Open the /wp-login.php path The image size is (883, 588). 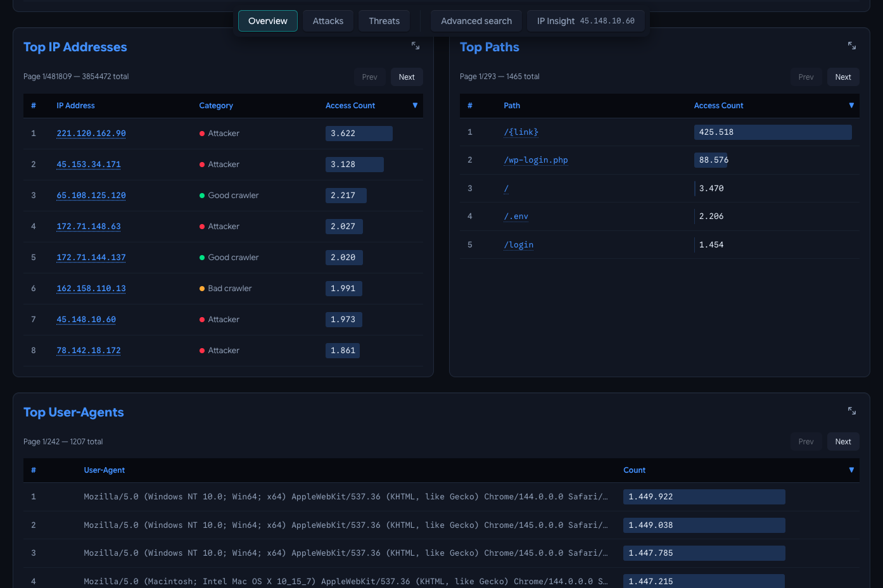(x=536, y=160)
